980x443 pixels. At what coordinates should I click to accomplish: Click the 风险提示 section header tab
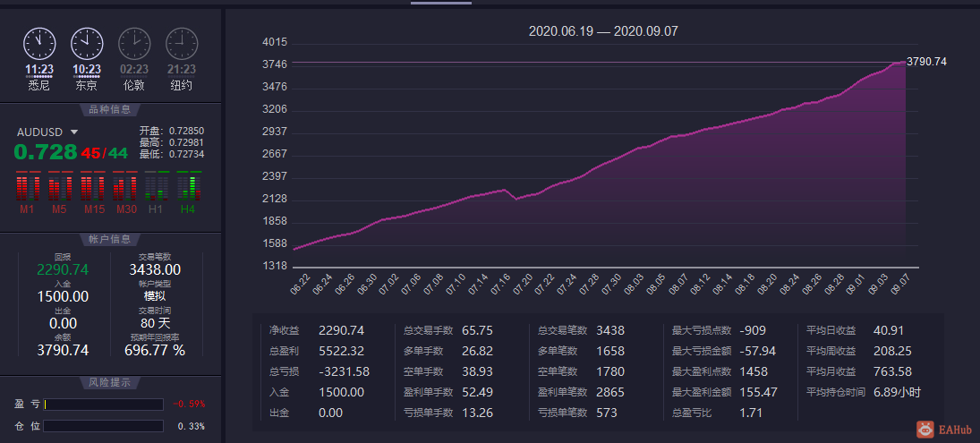pos(110,382)
